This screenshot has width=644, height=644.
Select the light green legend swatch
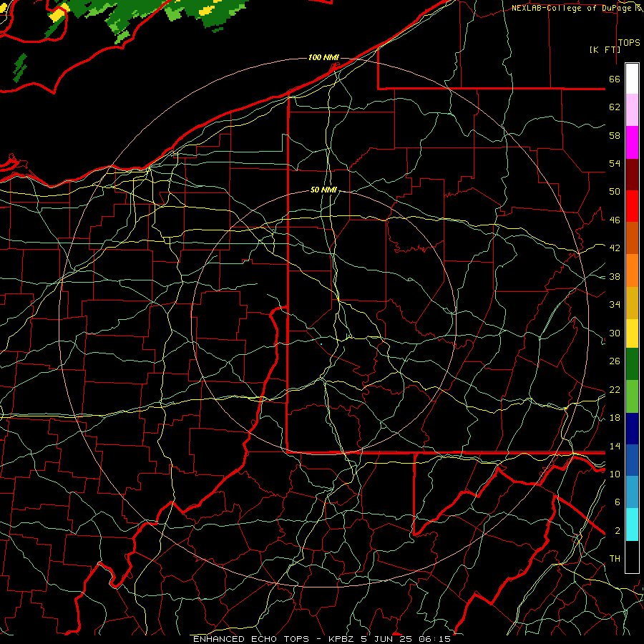tap(632, 396)
